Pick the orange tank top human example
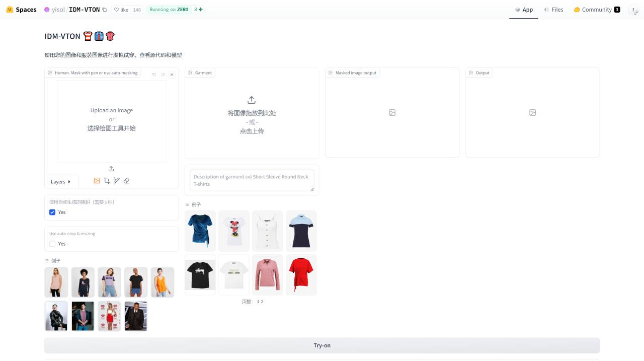The width and height of the screenshot is (644, 361). [162, 282]
